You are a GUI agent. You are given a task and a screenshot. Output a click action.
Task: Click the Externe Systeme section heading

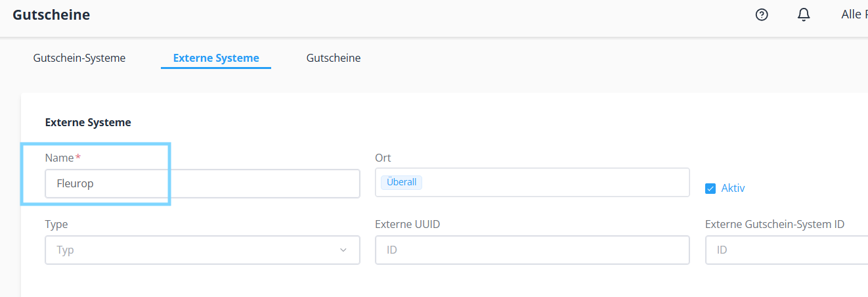(x=88, y=122)
